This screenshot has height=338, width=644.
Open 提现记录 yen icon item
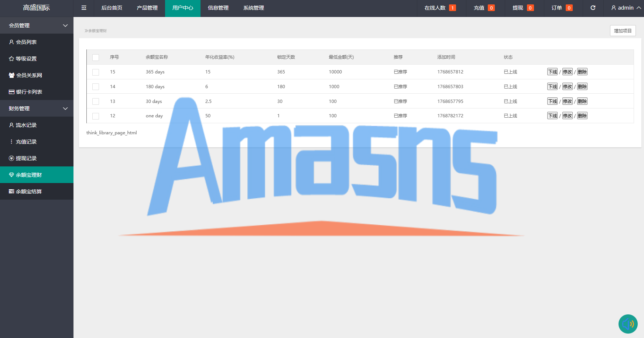point(37,158)
